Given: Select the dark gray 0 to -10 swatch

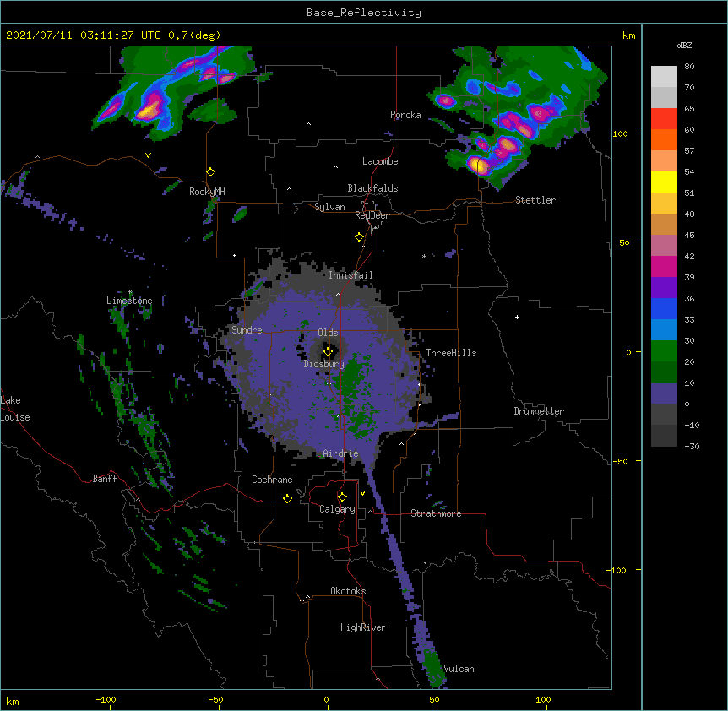Looking at the screenshot, I should tap(664, 414).
